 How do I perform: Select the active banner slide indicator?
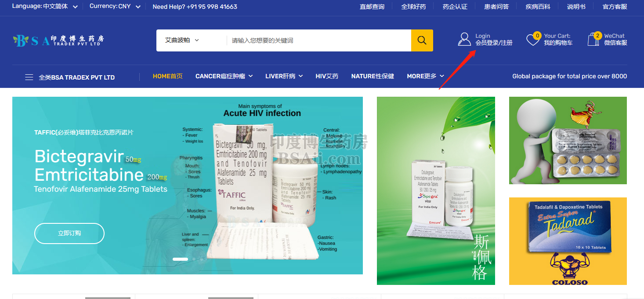(x=180, y=259)
